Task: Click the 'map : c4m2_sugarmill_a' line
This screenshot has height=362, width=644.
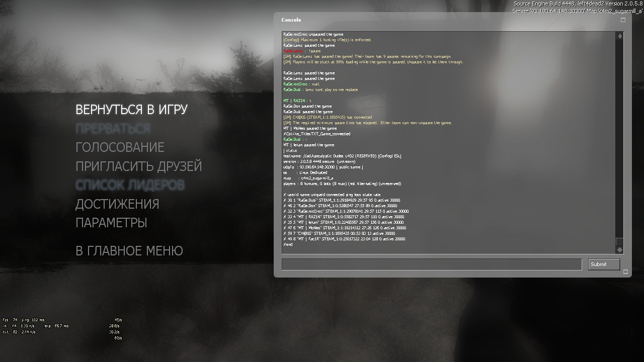Action: (308, 178)
